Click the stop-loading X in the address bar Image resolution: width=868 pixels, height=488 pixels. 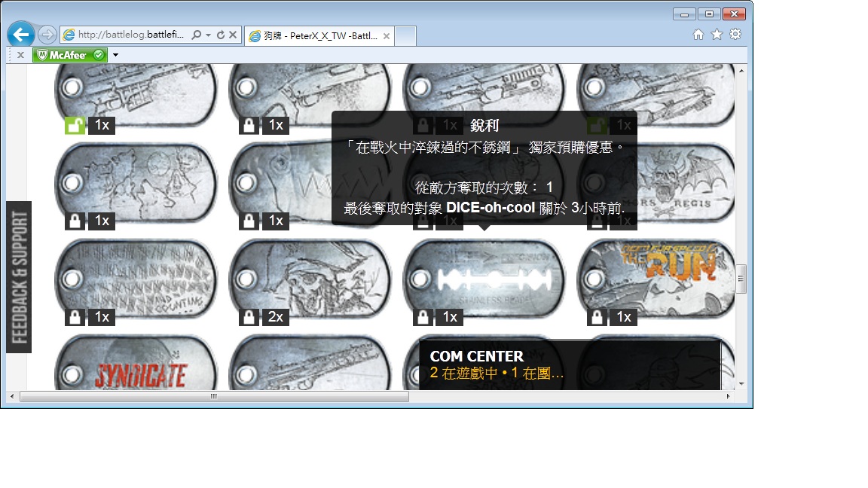point(233,35)
